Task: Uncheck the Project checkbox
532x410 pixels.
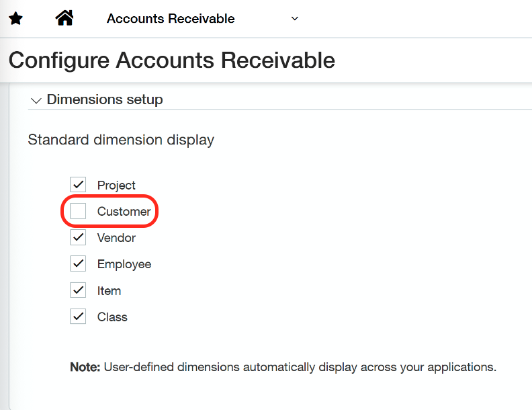Action: [x=79, y=184]
